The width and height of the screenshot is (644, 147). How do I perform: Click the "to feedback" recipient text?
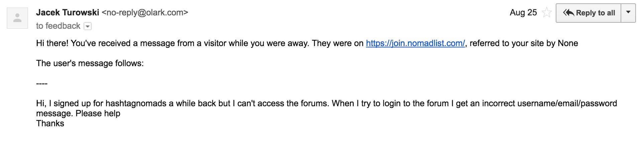tap(58, 26)
